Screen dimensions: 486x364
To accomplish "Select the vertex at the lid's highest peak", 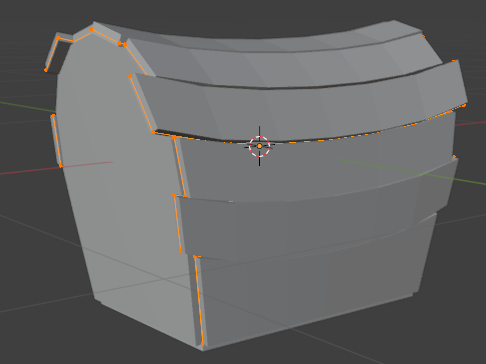I will 91,29.
